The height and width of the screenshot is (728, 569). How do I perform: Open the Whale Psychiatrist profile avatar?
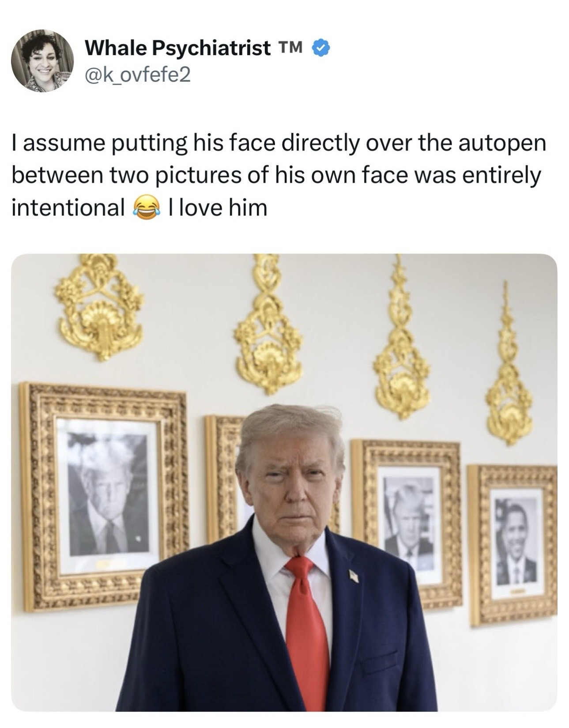point(42,60)
